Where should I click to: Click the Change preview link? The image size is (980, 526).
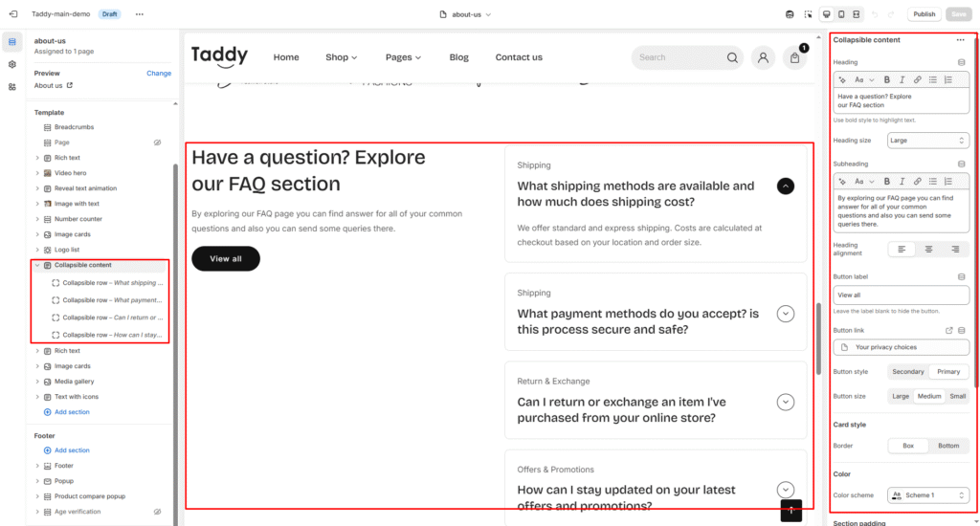(159, 73)
